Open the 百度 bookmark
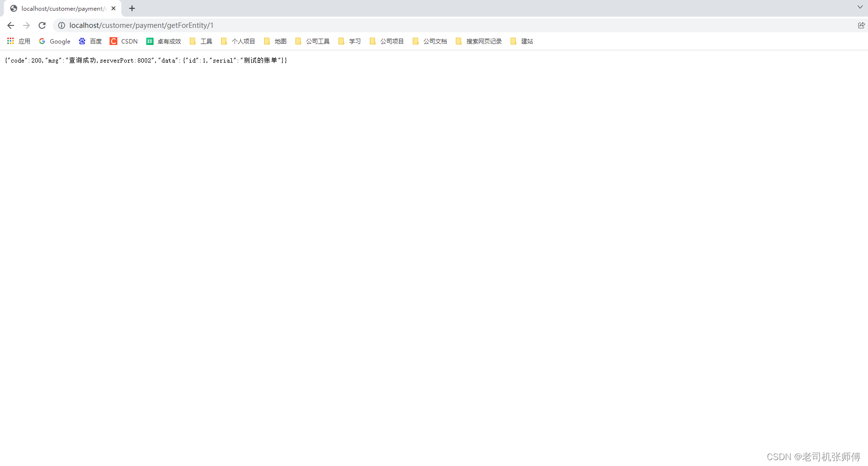The height and width of the screenshot is (466, 868). click(x=90, y=41)
